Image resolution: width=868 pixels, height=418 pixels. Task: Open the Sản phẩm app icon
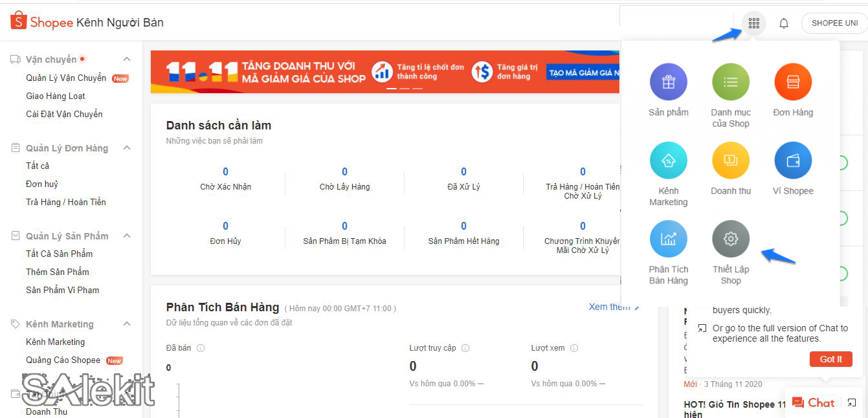click(x=668, y=82)
